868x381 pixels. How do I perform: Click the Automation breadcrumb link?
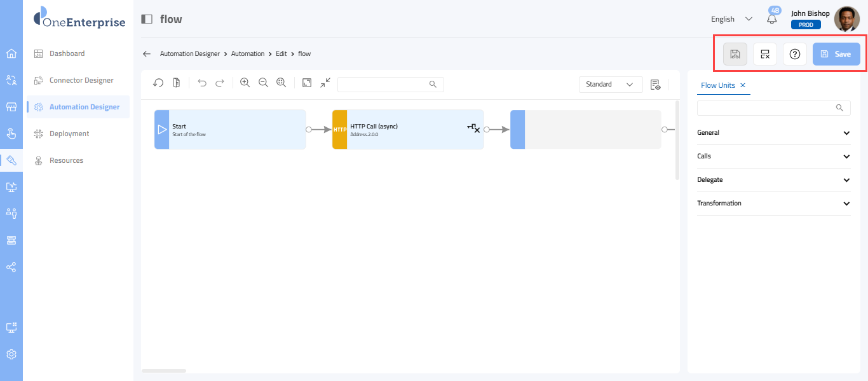click(247, 54)
